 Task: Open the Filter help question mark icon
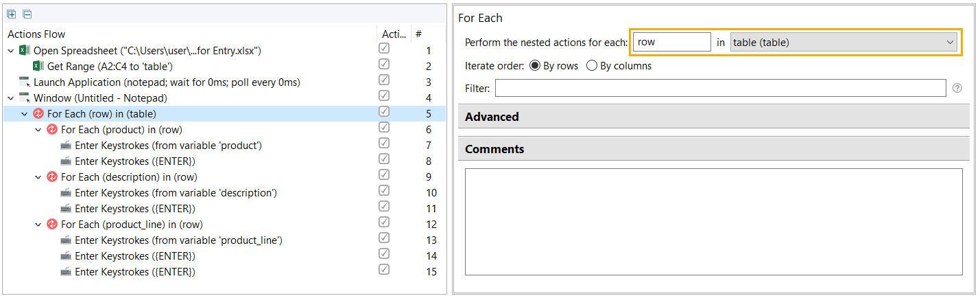(x=957, y=88)
